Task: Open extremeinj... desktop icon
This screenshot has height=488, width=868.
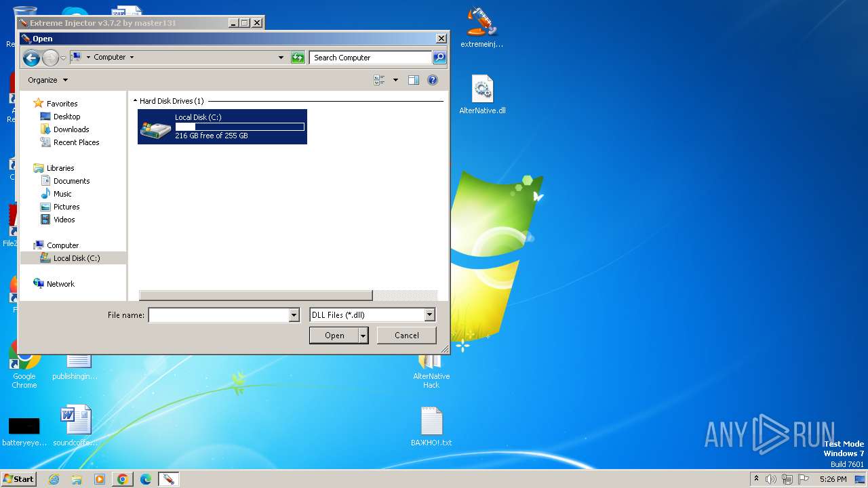Action: click(x=482, y=27)
